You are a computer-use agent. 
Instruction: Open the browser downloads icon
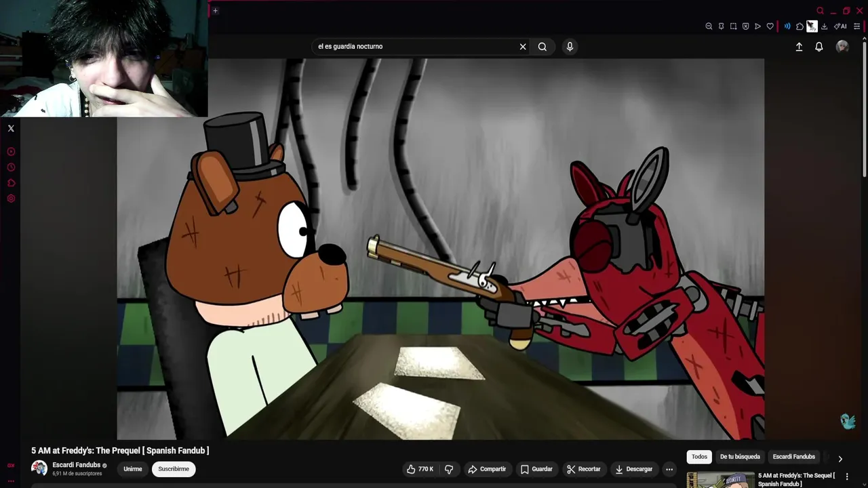click(x=824, y=26)
